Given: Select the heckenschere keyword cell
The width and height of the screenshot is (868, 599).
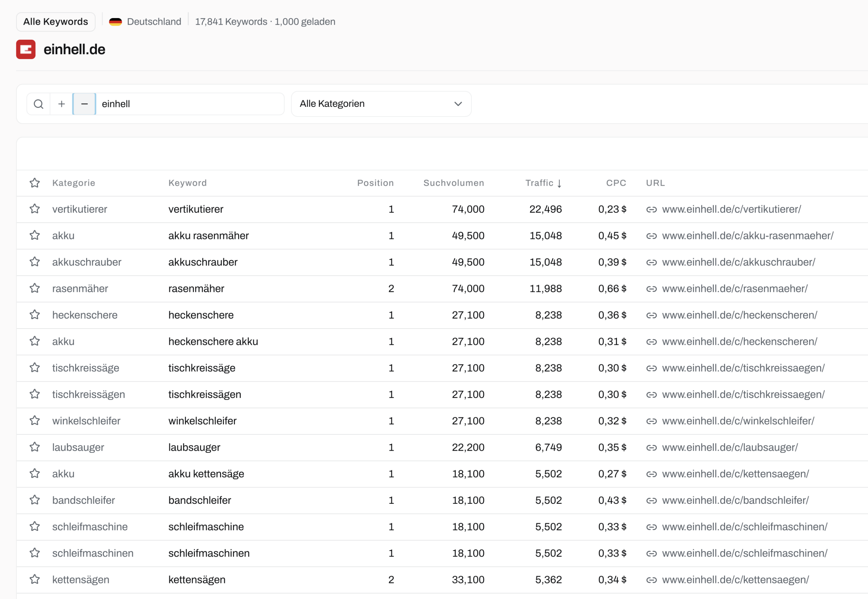Looking at the screenshot, I should coord(201,315).
